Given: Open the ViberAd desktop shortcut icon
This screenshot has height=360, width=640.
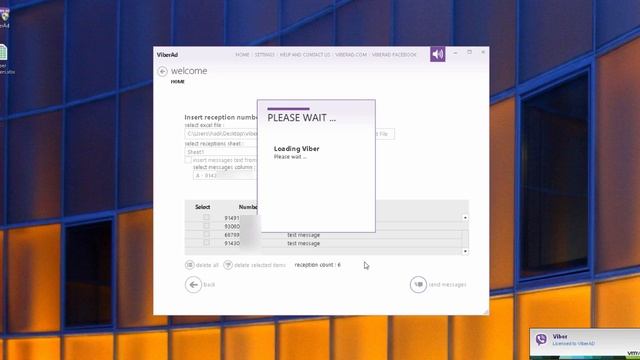Looking at the screenshot, I should 4,18.
